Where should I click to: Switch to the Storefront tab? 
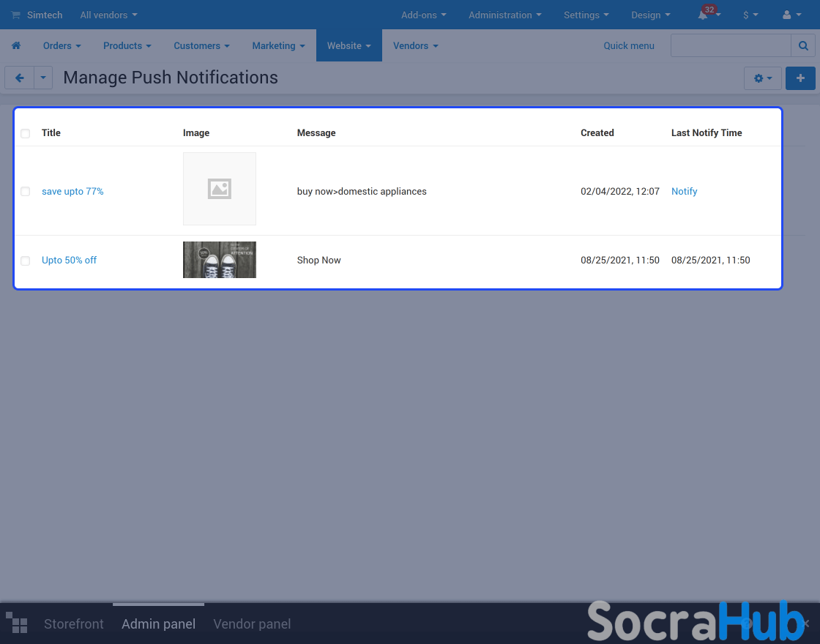[x=74, y=624]
